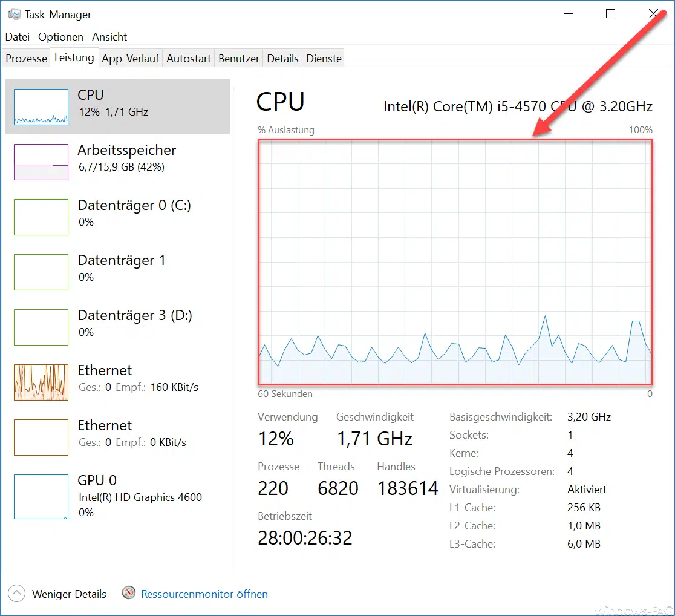Switch to the Dienste tab
The image size is (675, 616).
click(324, 58)
